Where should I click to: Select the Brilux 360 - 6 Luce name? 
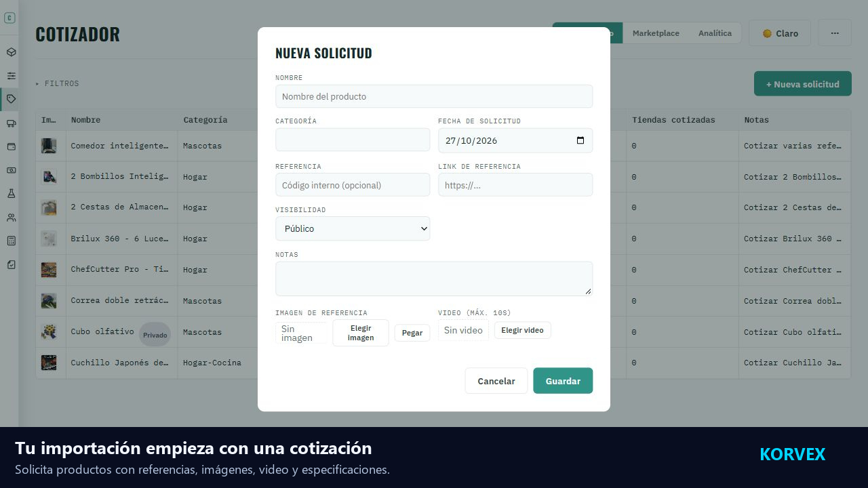click(119, 239)
